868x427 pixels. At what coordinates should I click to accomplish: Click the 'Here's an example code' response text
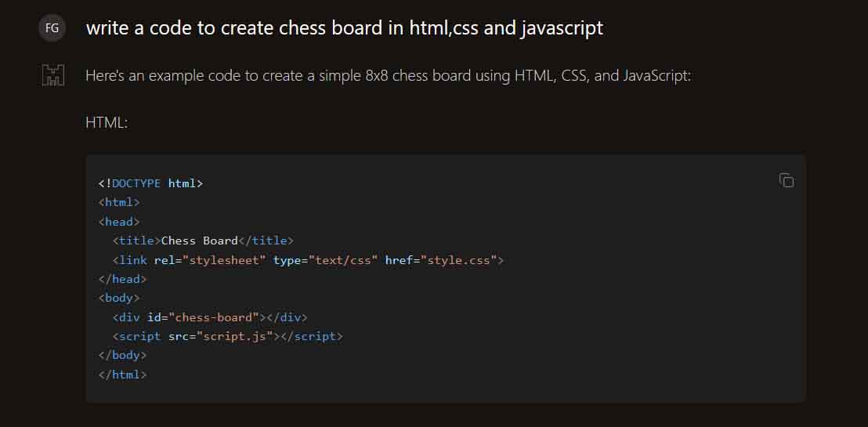[x=389, y=76]
